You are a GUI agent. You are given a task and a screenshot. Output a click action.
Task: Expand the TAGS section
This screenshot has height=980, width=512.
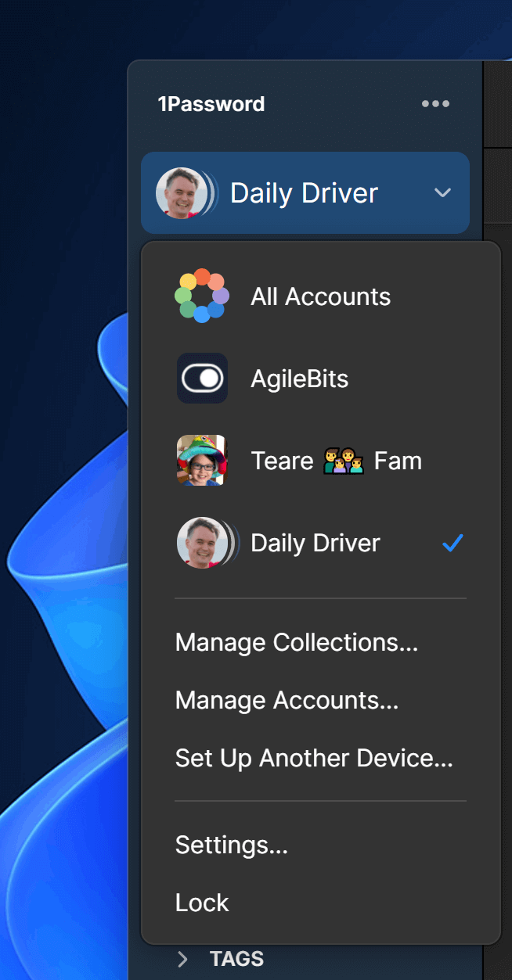182,959
